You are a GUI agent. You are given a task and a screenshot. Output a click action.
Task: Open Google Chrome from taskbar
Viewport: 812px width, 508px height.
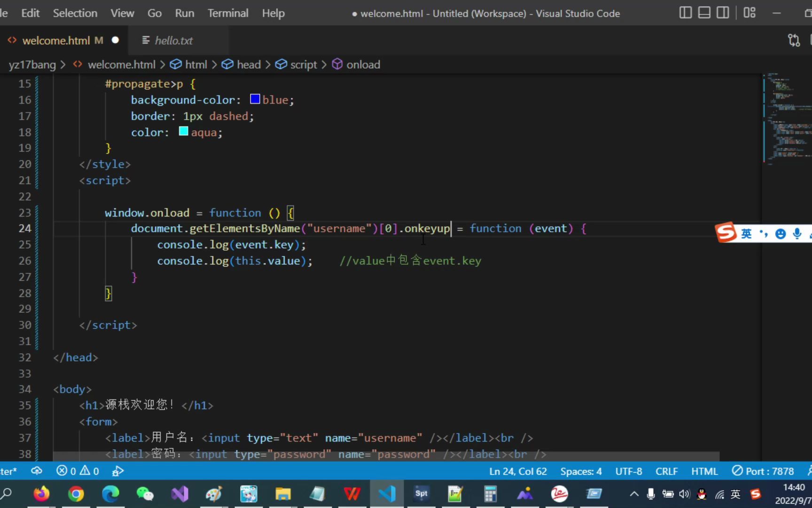point(76,494)
